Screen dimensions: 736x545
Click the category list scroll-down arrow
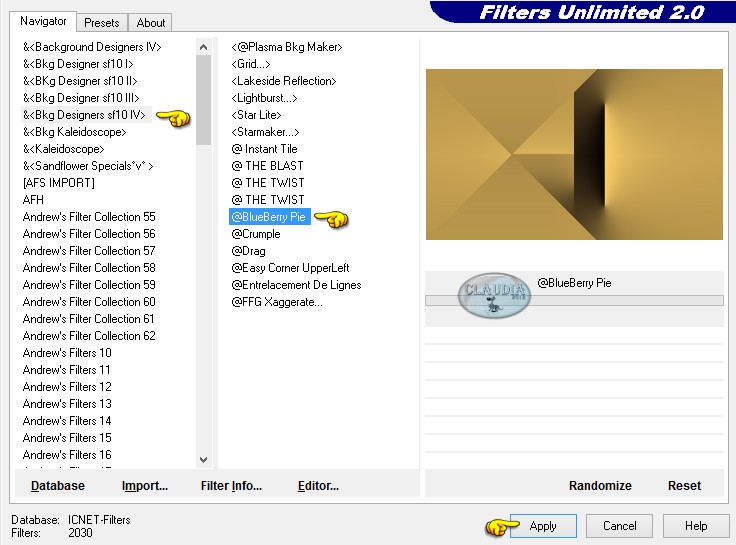coord(203,460)
